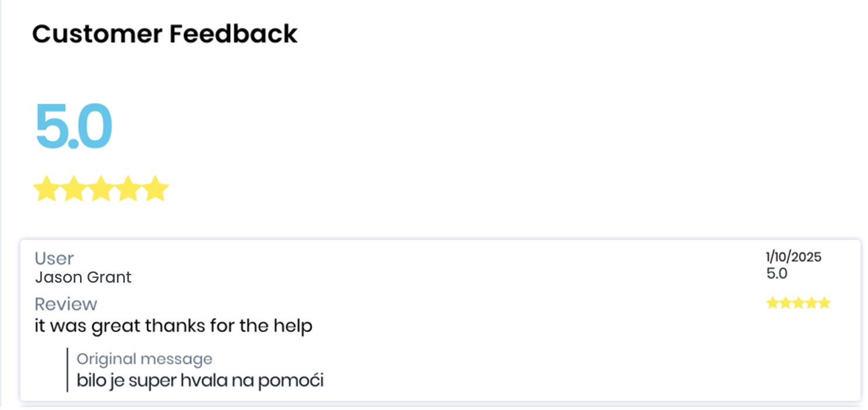Click the fourth large yellow rating star
The width and height of the screenshot is (868, 410).
click(129, 189)
